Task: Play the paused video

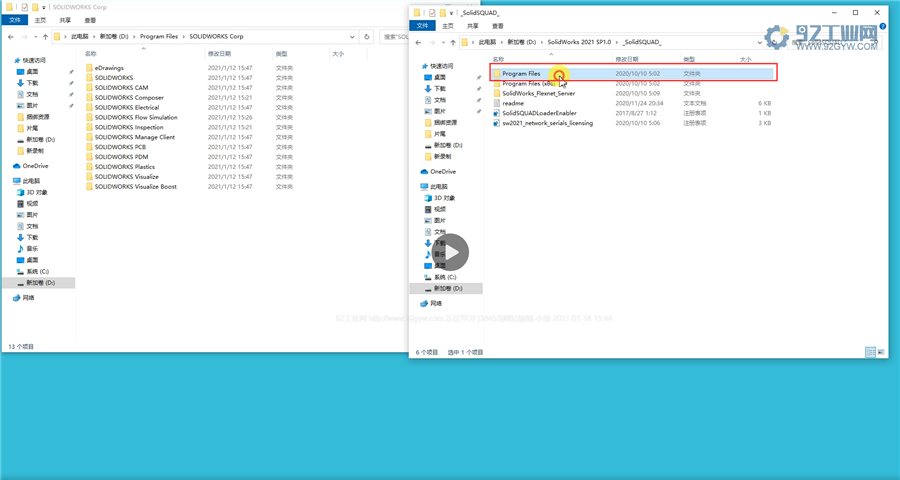Action: [450, 253]
